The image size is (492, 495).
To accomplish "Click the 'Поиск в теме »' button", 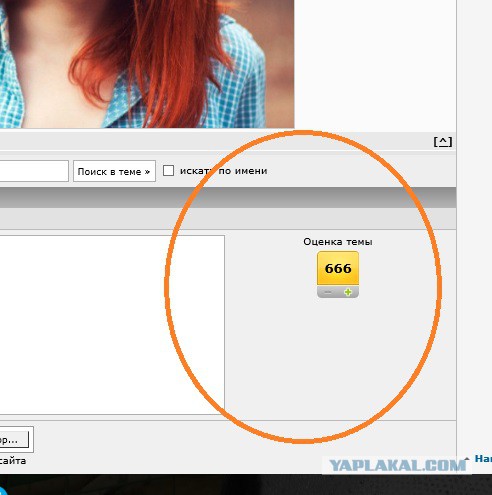I will [114, 171].
